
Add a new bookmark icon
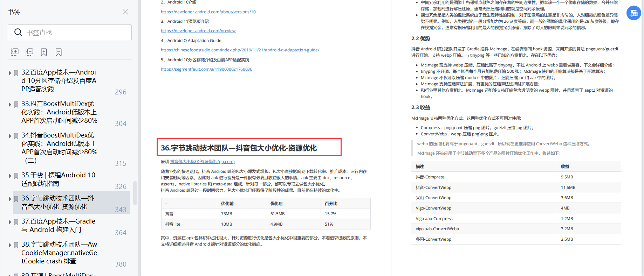(x=44, y=52)
